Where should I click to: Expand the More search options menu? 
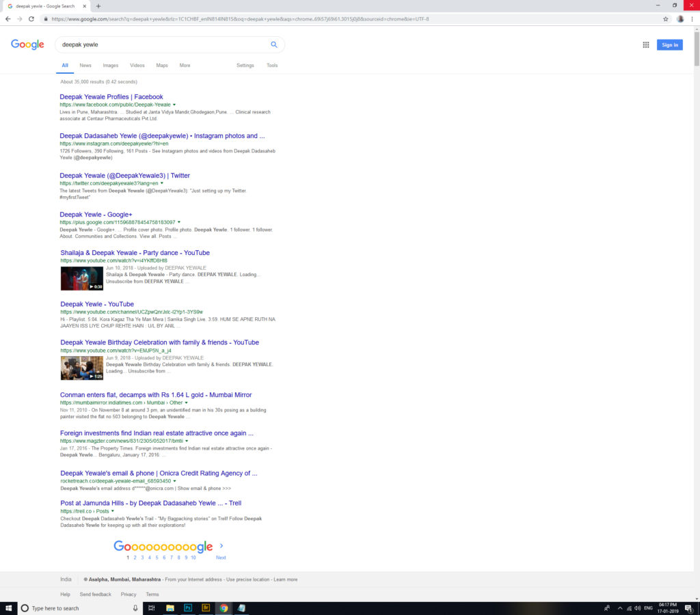[185, 66]
